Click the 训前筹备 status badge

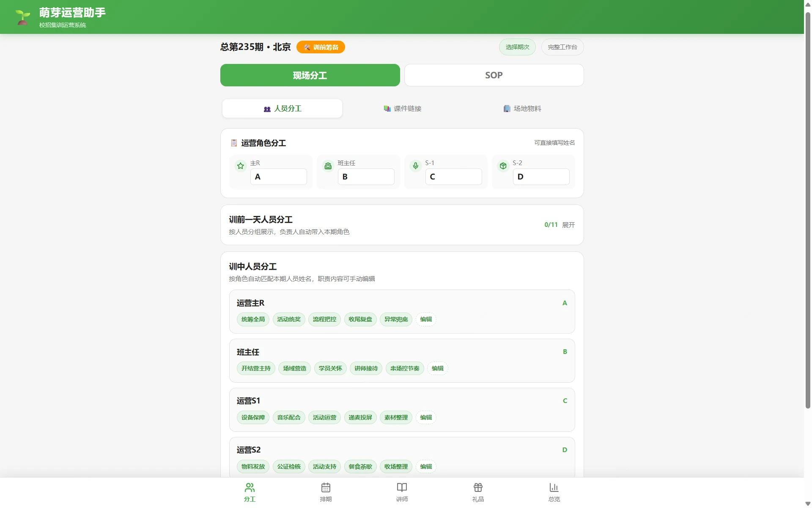point(321,47)
